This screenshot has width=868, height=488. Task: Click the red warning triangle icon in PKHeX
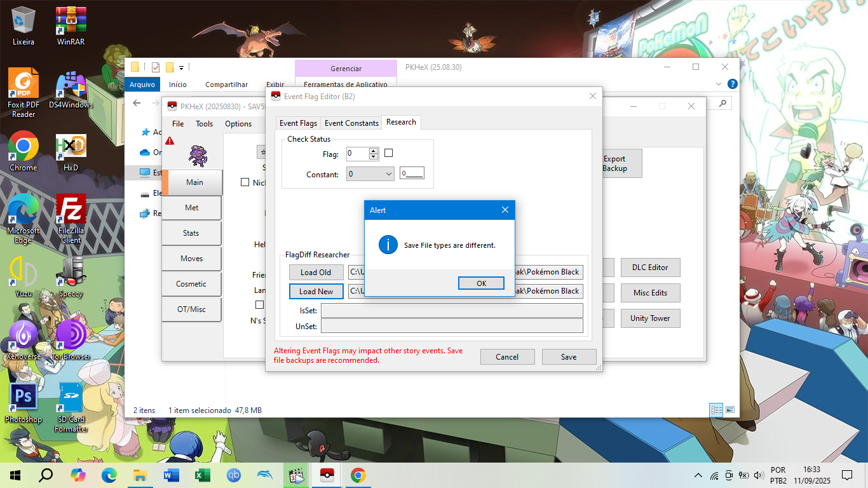pos(170,140)
